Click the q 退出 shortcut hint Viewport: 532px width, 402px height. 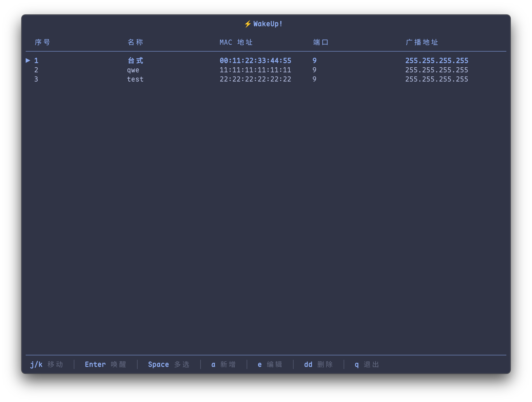(x=367, y=364)
